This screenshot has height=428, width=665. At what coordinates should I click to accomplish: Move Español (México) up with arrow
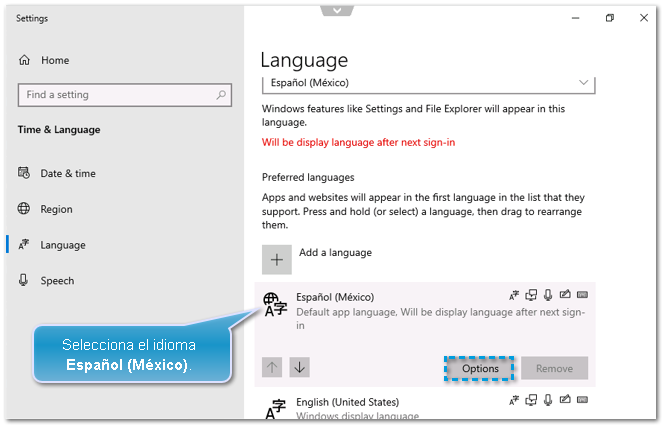(x=272, y=367)
